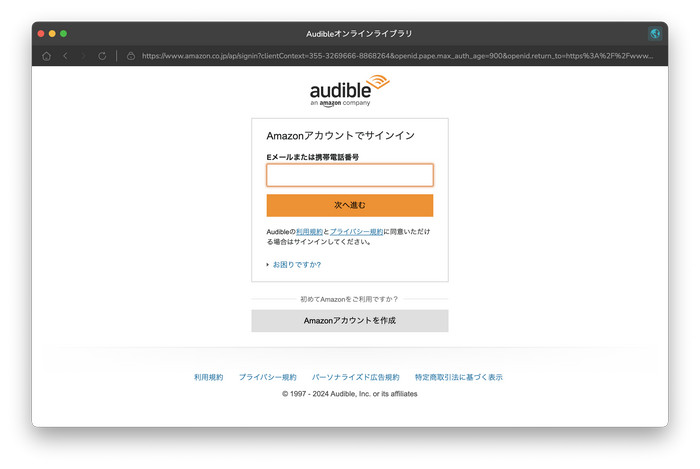700x469 pixels.
Task: Open the 利用規約 link in the sign-in box
Action: point(309,232)
